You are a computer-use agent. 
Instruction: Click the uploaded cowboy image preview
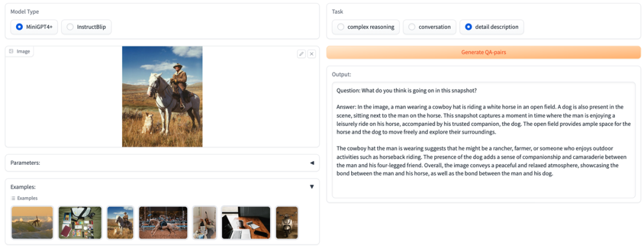click(x=162, y=97)
